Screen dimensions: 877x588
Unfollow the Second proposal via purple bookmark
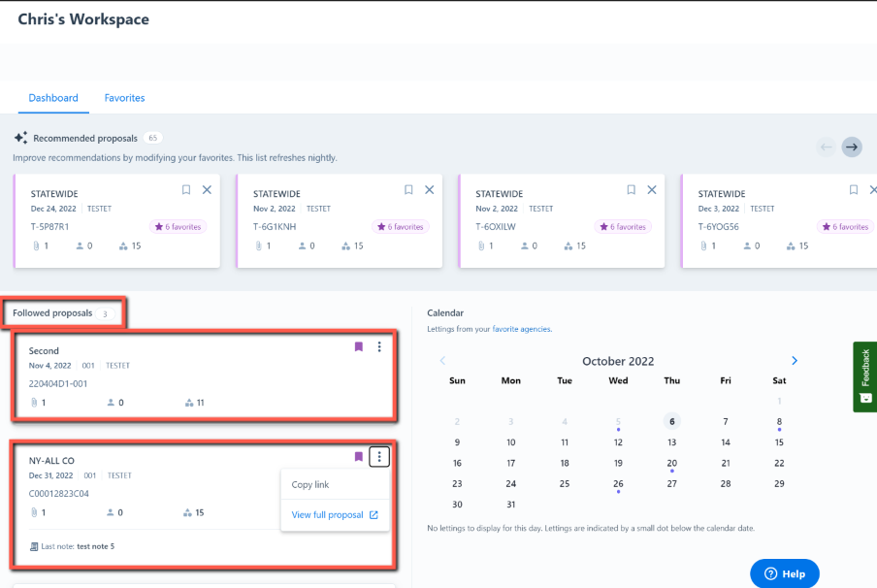pos(358,347)
